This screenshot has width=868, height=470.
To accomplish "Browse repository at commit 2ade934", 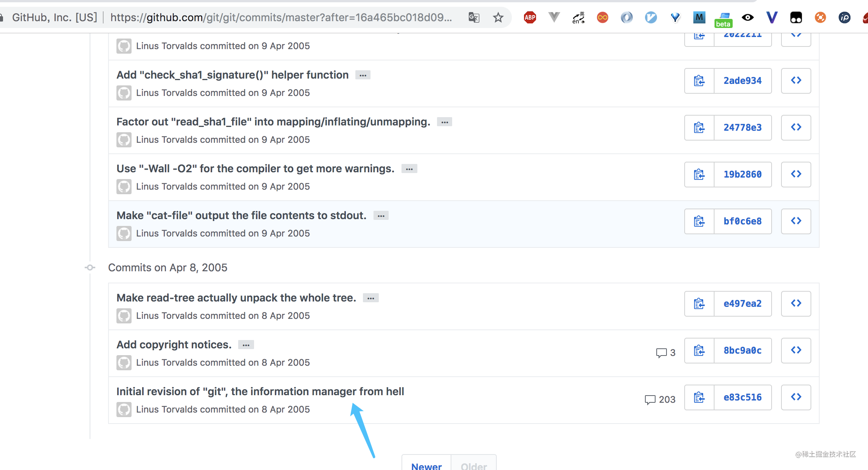I will click(796, 81).
